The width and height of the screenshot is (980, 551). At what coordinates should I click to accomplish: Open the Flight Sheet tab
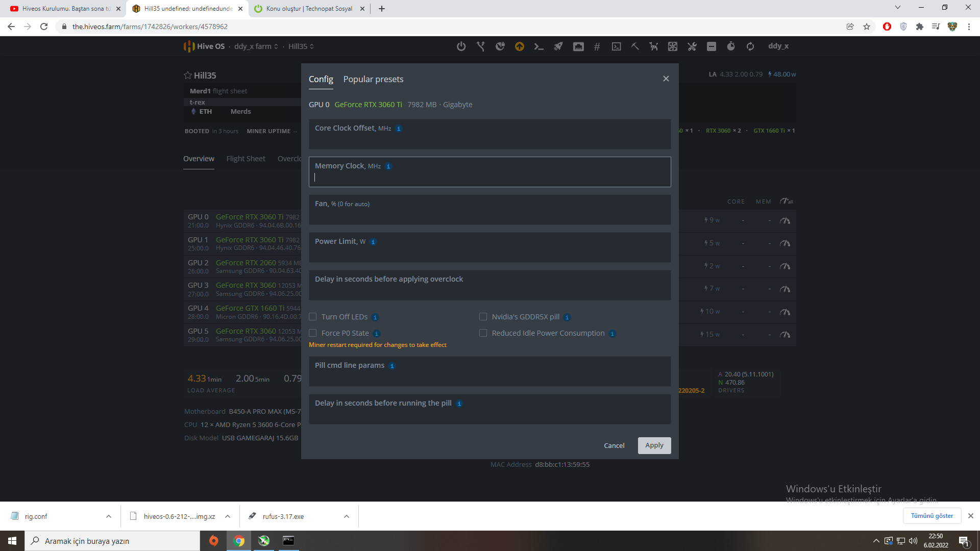point(246,159)
